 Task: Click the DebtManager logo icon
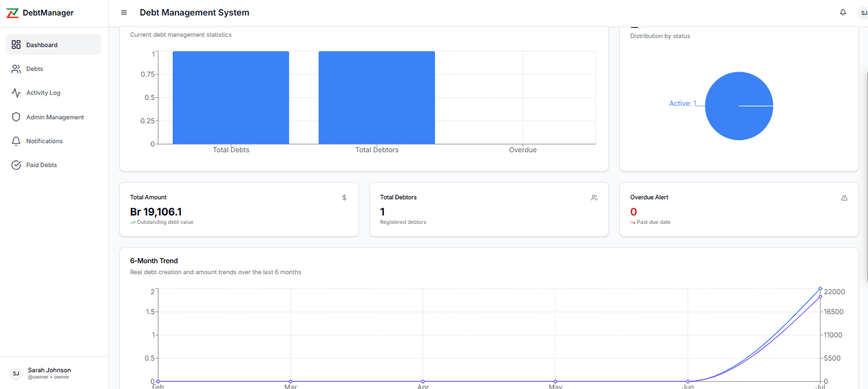pyautogui.click(x=13, y=13)
